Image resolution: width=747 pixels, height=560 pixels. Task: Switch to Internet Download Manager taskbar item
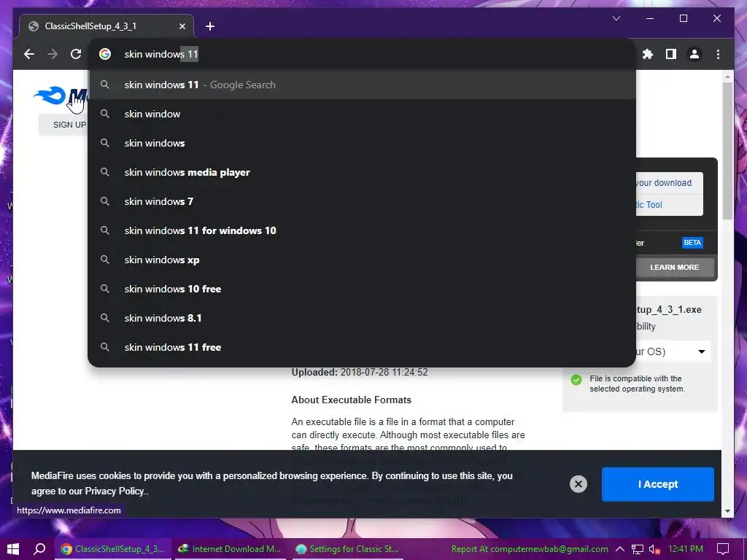[x=228, y=549]
